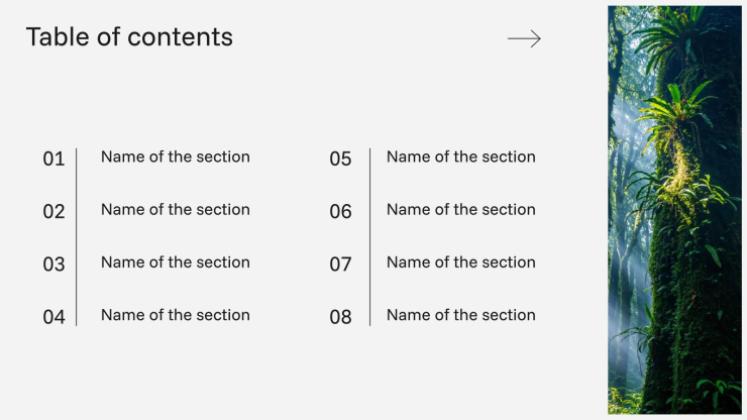The width and height of the screenshot is (747, 420).
Task: Click the section number 02
Action: tap(53, 212)
